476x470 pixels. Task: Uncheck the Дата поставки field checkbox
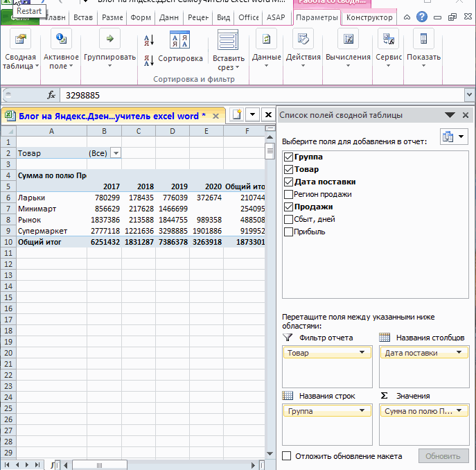pyautogui.click(x=288, y=182)
